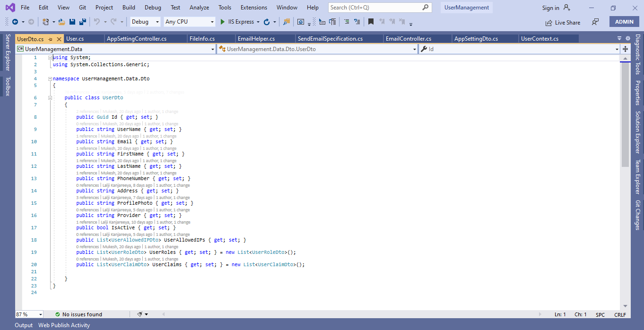
Task: Click the Live Share button label
Action: (x=567, y=22)
